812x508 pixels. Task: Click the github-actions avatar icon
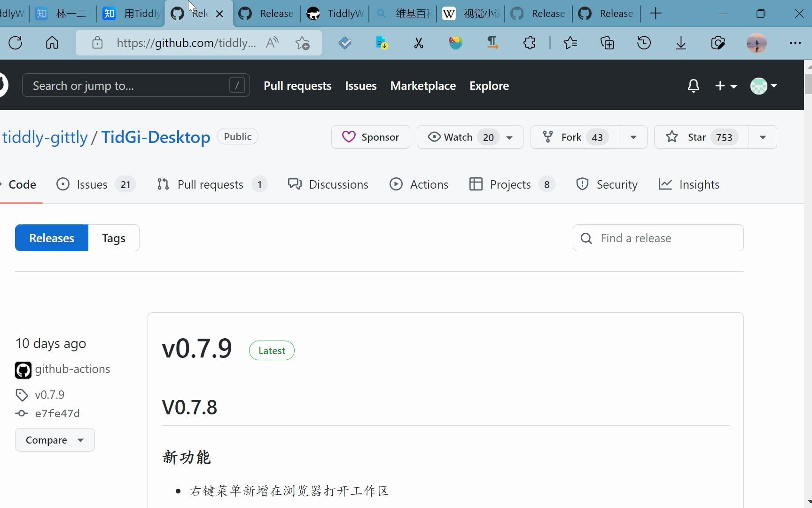tap(23, 370)
